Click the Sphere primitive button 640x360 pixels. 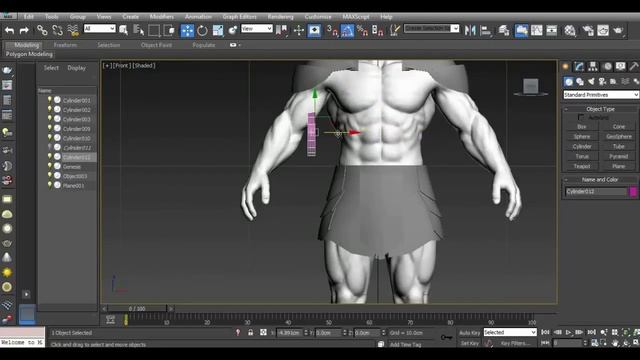[x=582, y=136]
